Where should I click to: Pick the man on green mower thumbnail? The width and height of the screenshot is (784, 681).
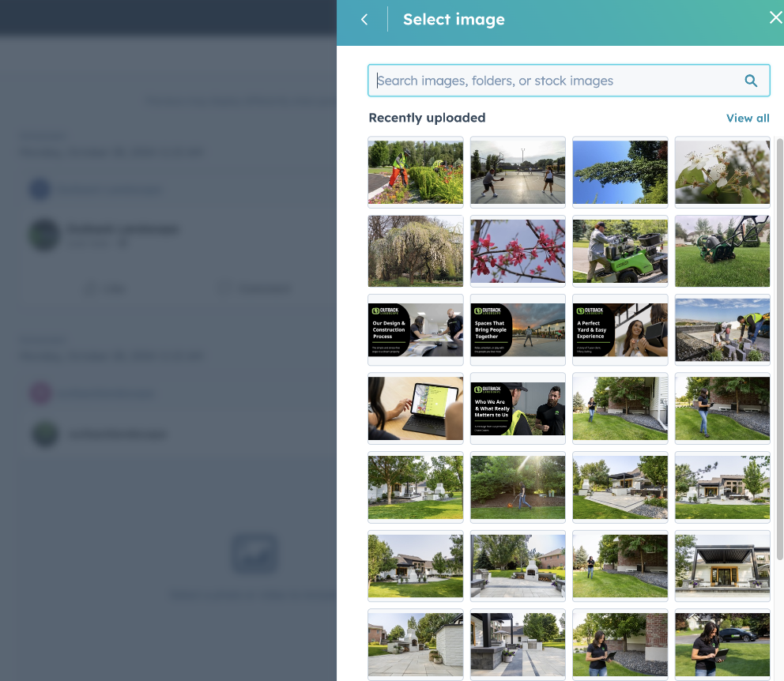tap(620, 250)
